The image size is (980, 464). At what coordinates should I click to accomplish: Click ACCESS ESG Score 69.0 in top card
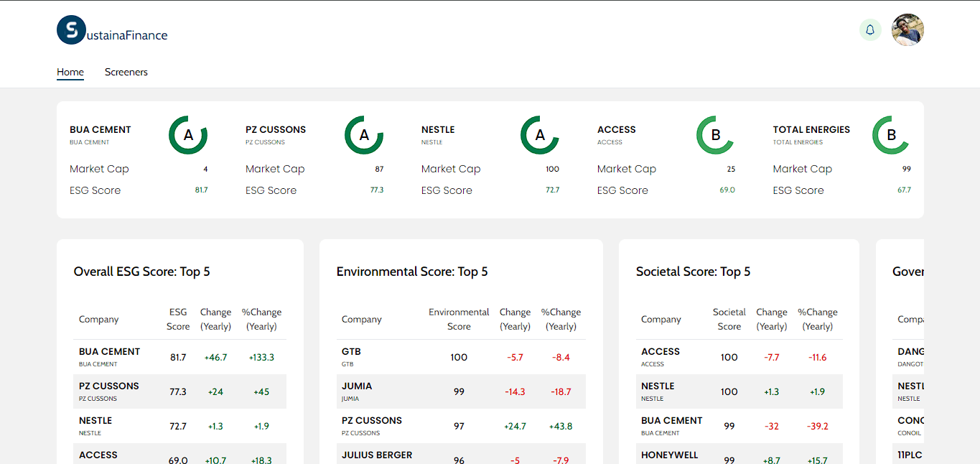pyautogui.click(x=728, y=190)
